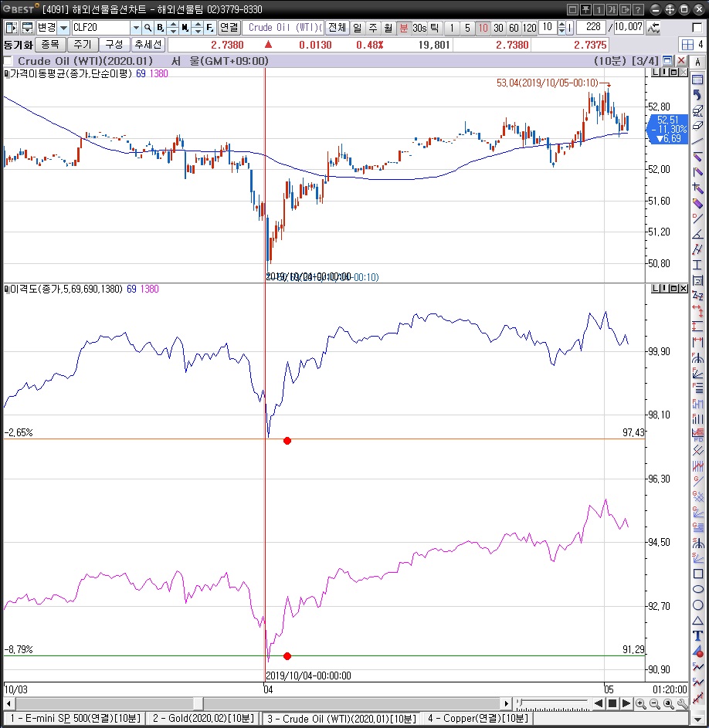This screenshot has height=728, width=709.
Task: Click the eraser tool in right toolbar
Action: (697, 124)
